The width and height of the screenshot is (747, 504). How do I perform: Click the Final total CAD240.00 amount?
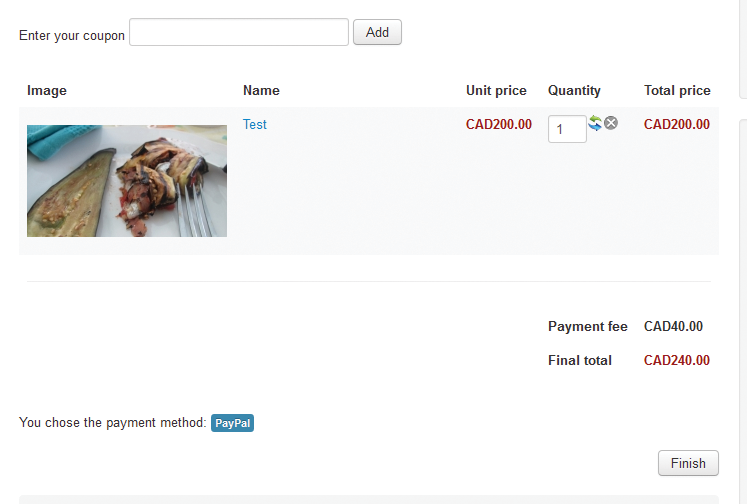click(x=676, y=360)
